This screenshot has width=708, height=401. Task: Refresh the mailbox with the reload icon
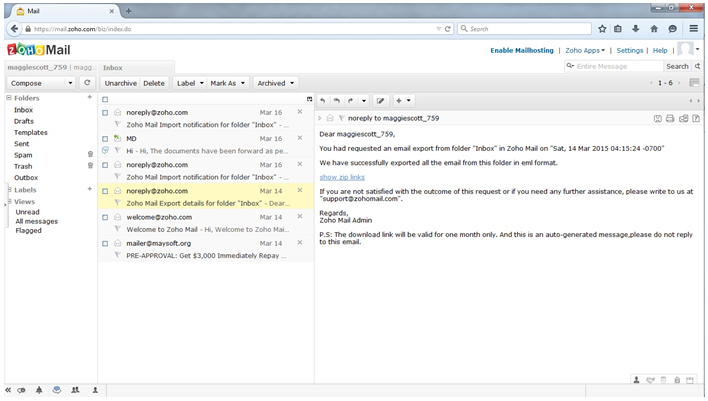[x=87, y=83]
